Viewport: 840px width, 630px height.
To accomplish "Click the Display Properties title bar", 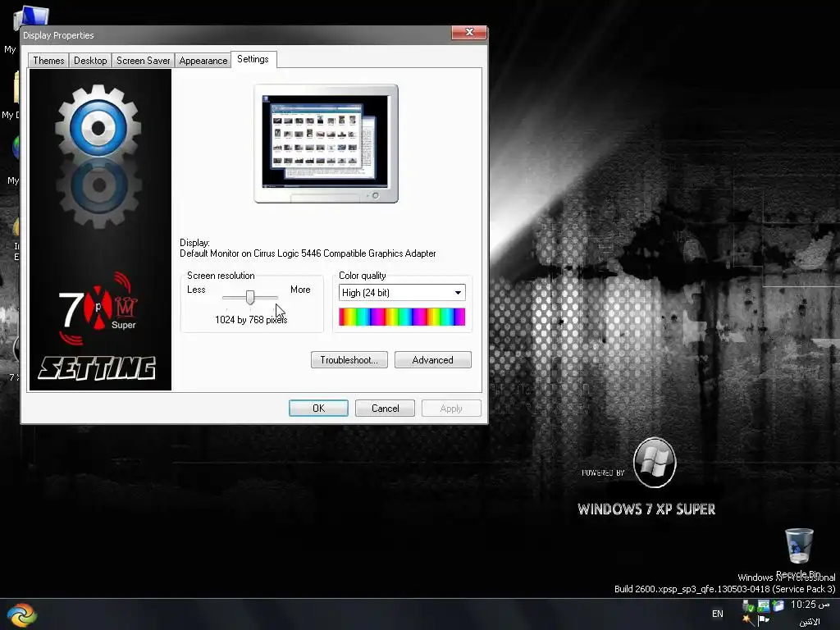I will (x=235, y=34).
